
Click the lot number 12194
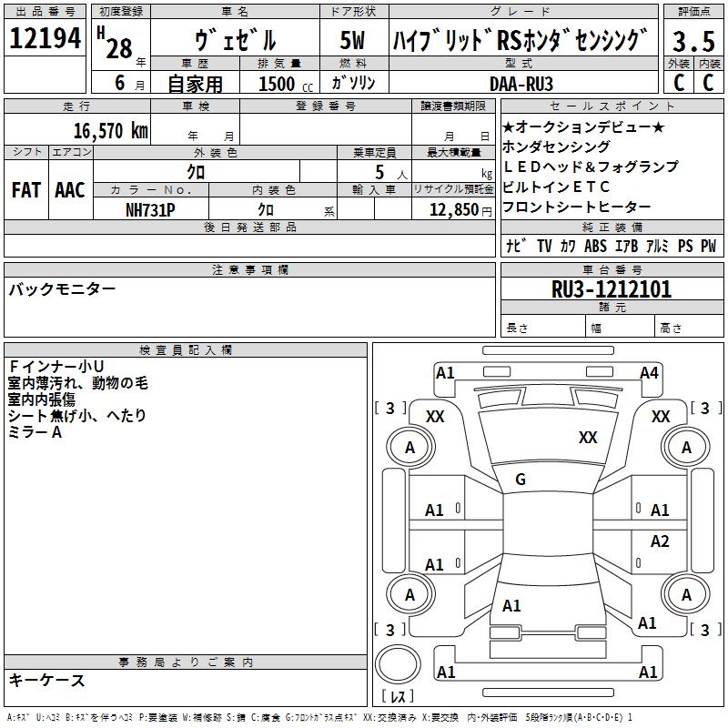[x=45, y=38]
